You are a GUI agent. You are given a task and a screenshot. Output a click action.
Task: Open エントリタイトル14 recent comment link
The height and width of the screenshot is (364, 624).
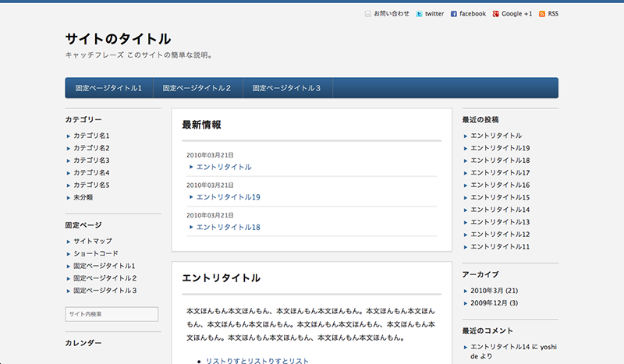tap(500, 346)
